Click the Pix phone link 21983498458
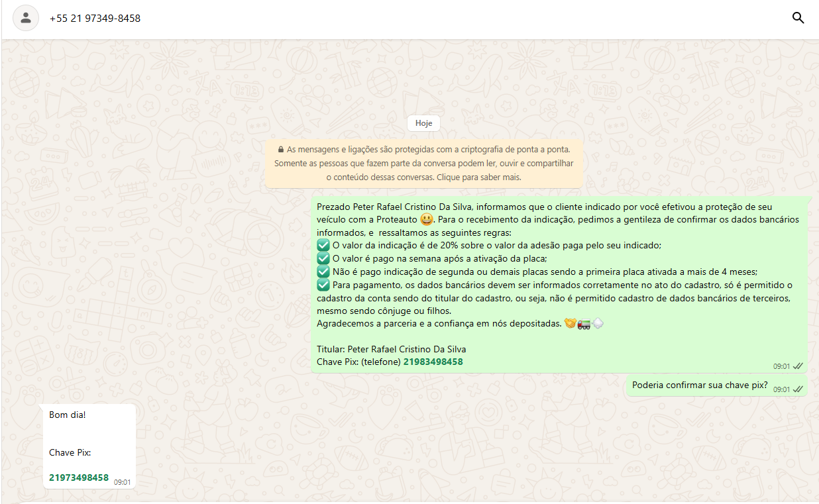The width and height of the screenshot is (819, 504). coord(433,362)
